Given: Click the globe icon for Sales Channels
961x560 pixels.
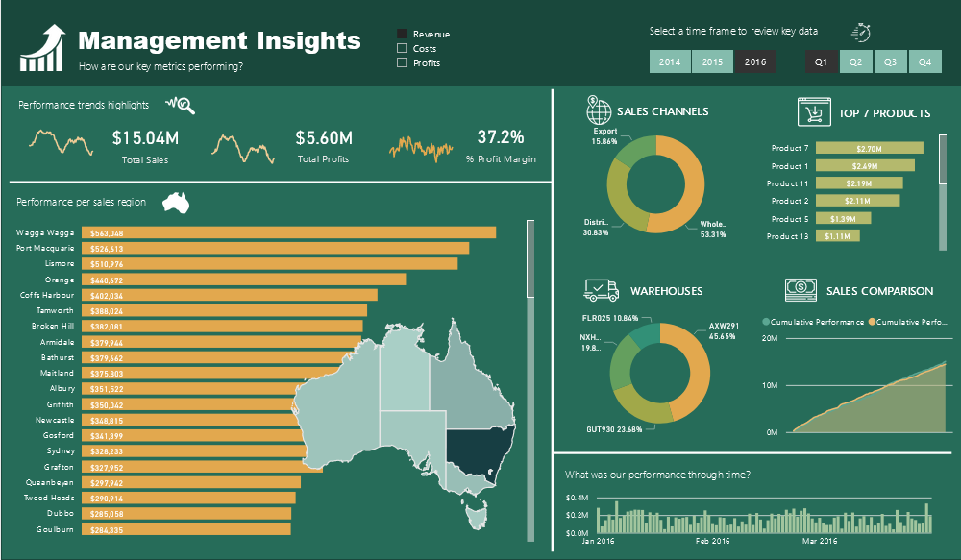Looking at the screenshot, I should (x=598, y=110).
